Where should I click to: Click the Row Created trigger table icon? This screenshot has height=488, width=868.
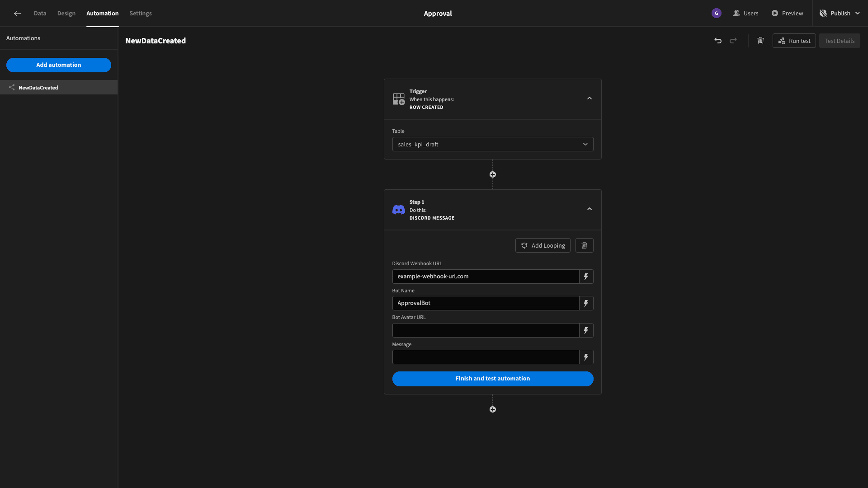(399, 99)
